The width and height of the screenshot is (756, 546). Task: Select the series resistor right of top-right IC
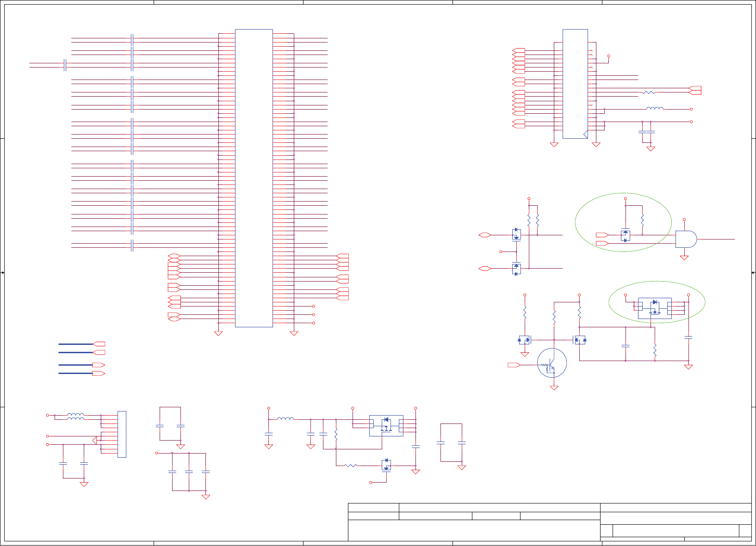(x=649, y=92)
